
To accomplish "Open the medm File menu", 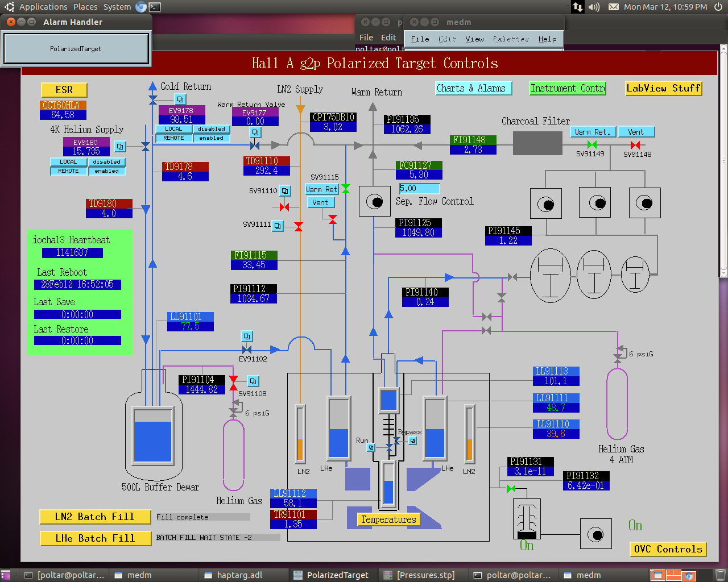I will (x=420, y=39).
